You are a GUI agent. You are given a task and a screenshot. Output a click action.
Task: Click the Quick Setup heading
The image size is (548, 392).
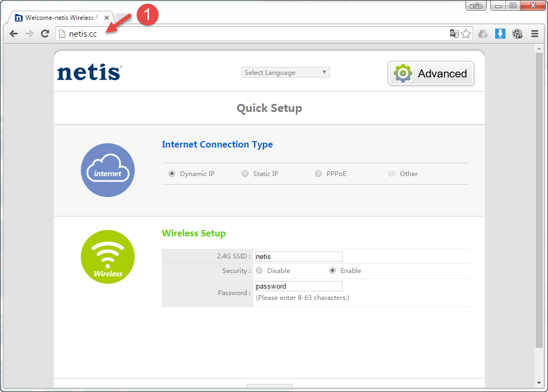pos(269,108)
